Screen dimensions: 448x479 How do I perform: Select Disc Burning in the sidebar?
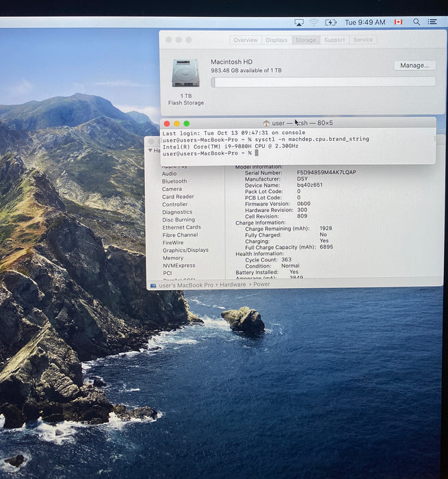(179, 220)
